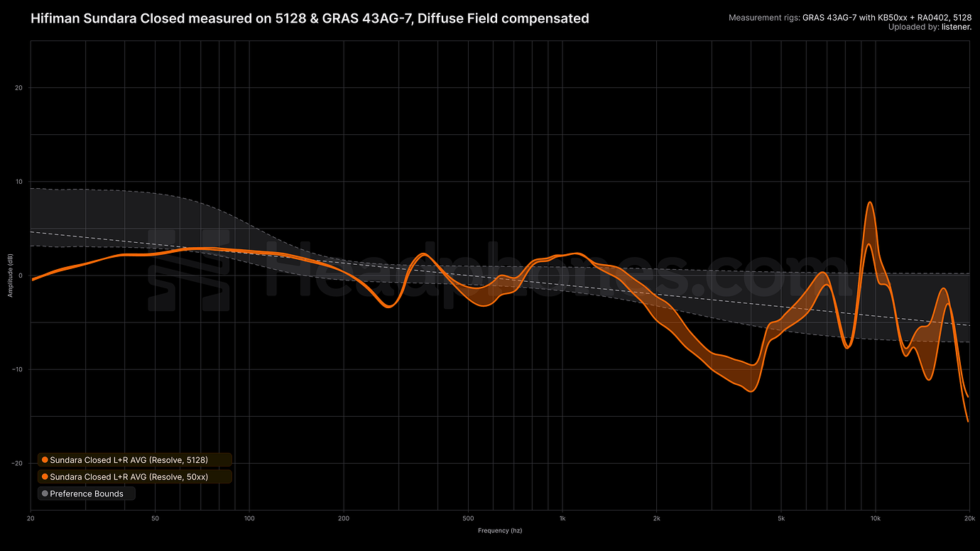980x551 pixels.
Task: Click the 50 frequency tick label
Action: (x=155, y=518)
